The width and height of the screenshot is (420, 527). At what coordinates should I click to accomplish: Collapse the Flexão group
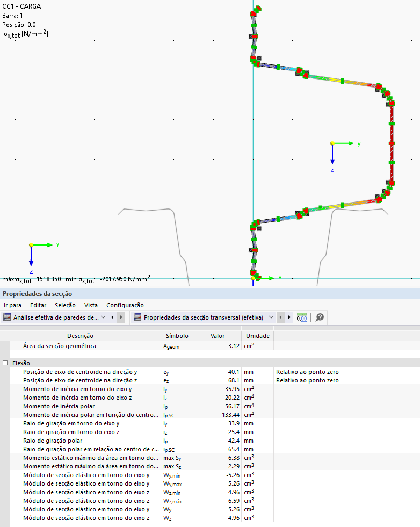pos(5,363)
